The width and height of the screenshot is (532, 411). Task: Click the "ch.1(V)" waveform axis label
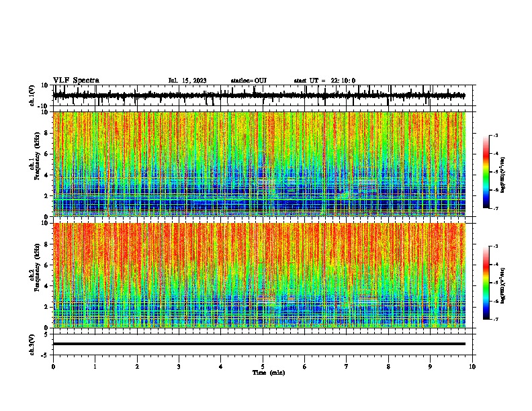click(32, 95)
